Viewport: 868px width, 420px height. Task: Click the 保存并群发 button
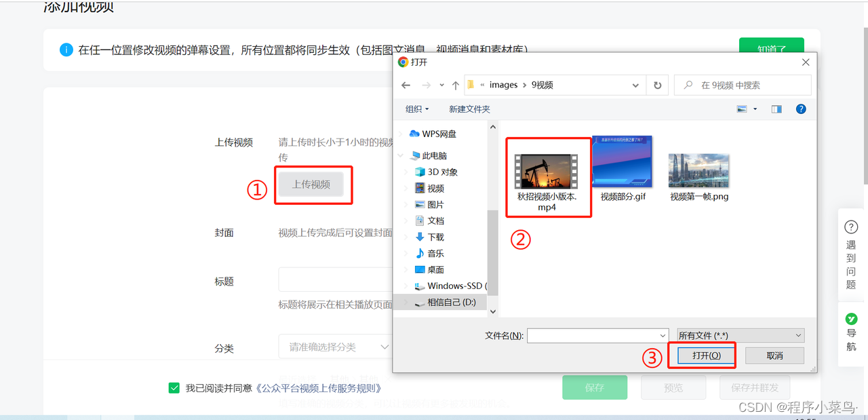755,388
